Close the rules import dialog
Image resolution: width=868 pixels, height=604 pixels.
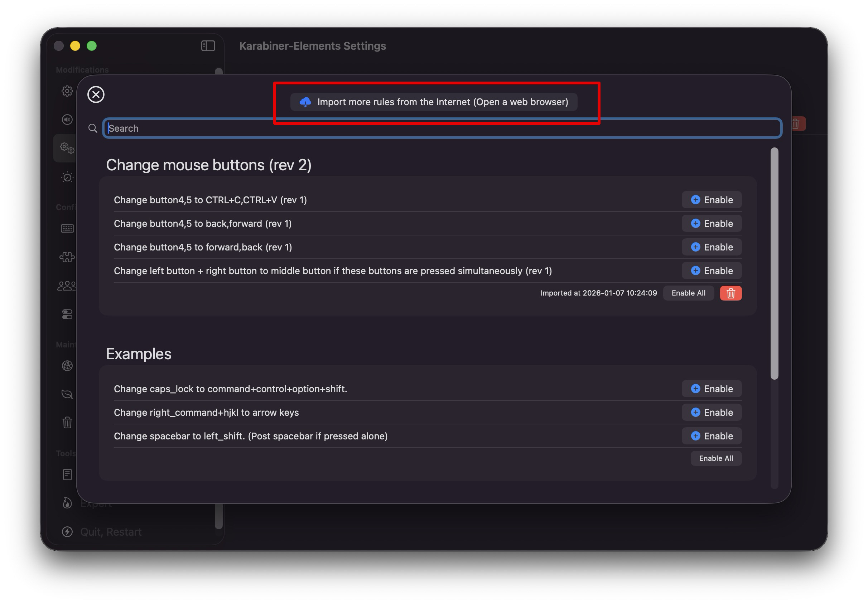[x=96, y=94]
